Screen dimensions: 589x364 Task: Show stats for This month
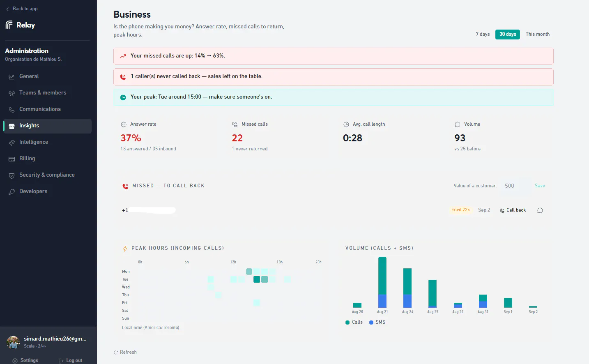(538, 34)
